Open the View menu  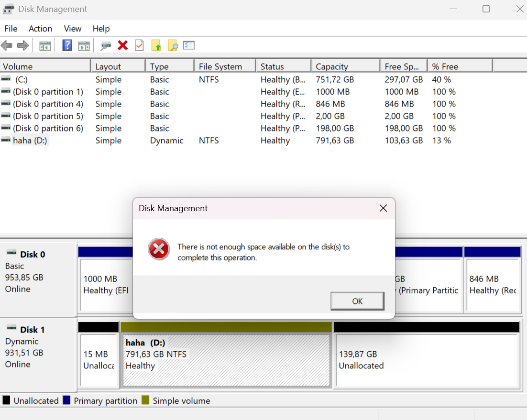click(x=72, y=29)
